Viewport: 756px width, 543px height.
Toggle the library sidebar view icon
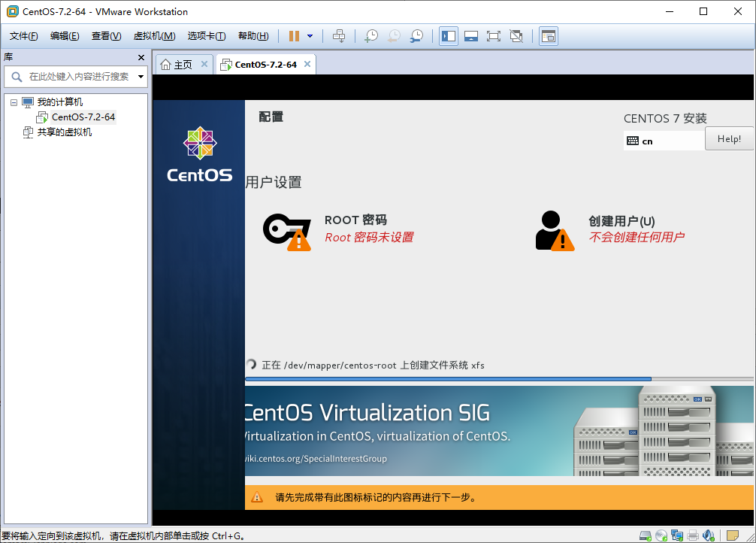pyautogui.click(x=449, y=36)
